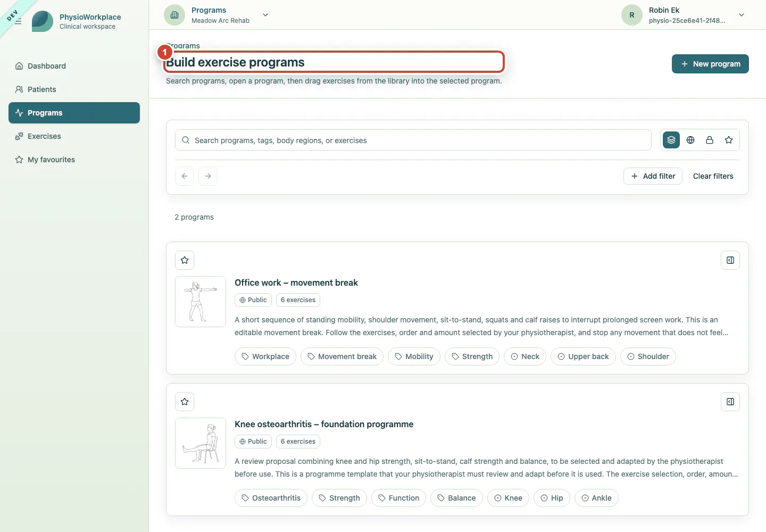Open My favourites in sidebar
This screenshot has width=766, height=532.
coord(74,160)
